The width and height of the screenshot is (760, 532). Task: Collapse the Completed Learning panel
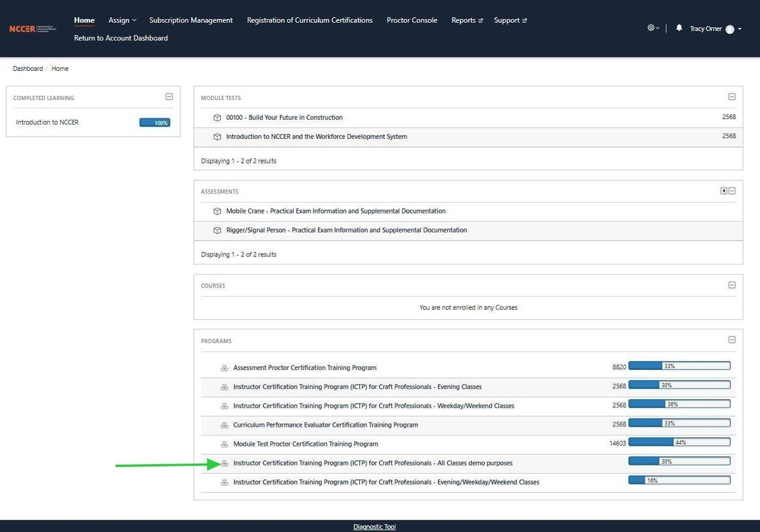[x=169, y=97]
